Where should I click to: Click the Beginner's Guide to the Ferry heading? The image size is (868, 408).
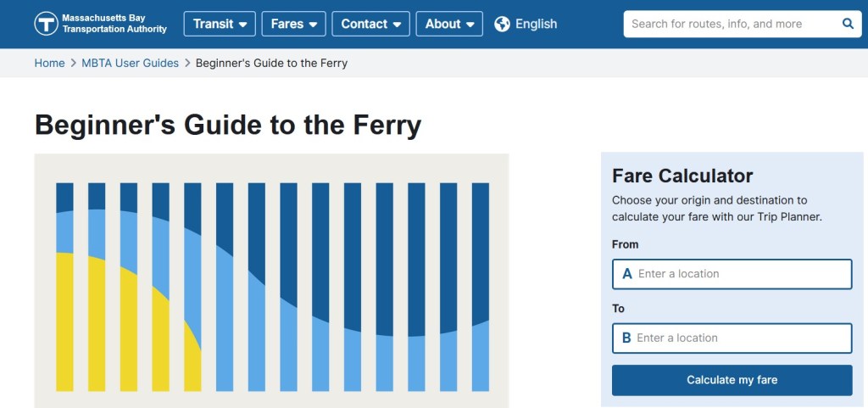point(228,125)
